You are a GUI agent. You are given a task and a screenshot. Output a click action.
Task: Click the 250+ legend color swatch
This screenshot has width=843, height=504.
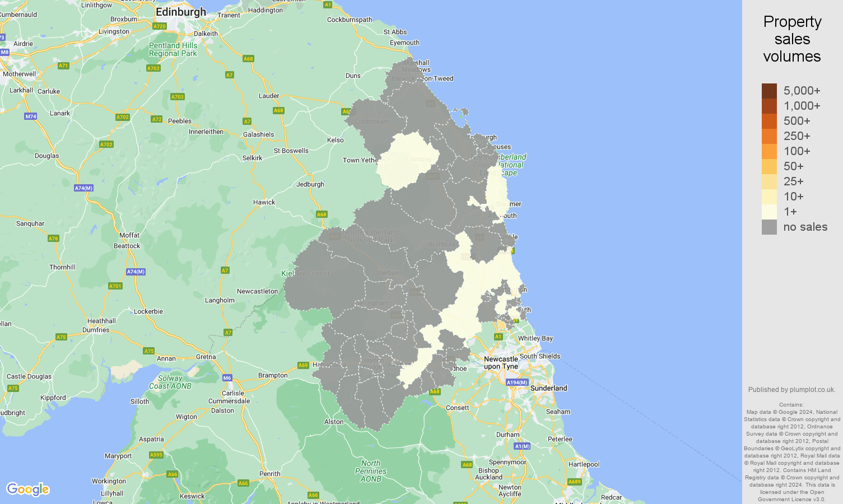click(x=769, y=136)
